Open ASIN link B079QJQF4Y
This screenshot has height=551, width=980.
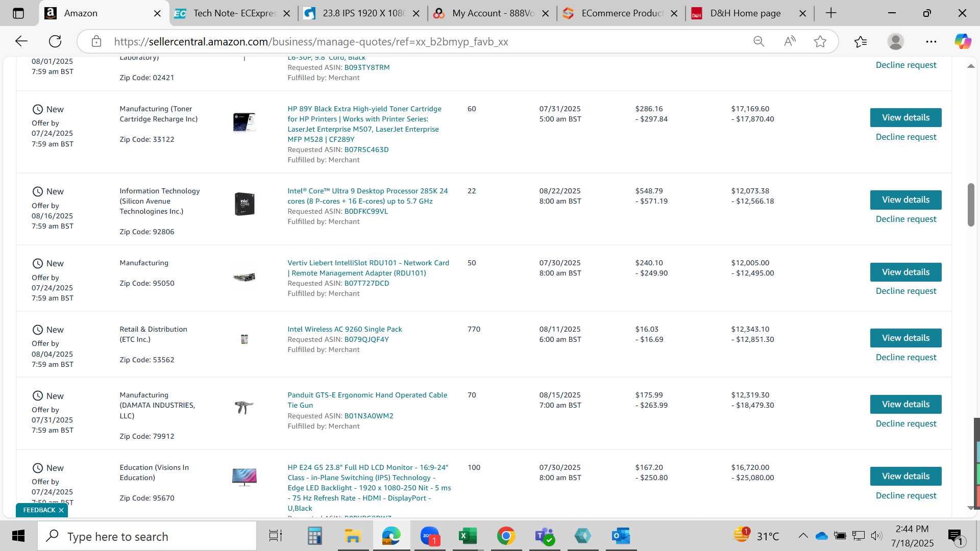pyautogui.click(x=366, y=339)
